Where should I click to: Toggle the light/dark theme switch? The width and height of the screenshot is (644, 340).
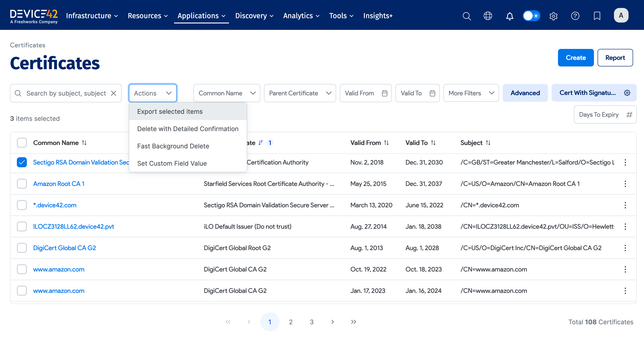[x=531, y=16]
